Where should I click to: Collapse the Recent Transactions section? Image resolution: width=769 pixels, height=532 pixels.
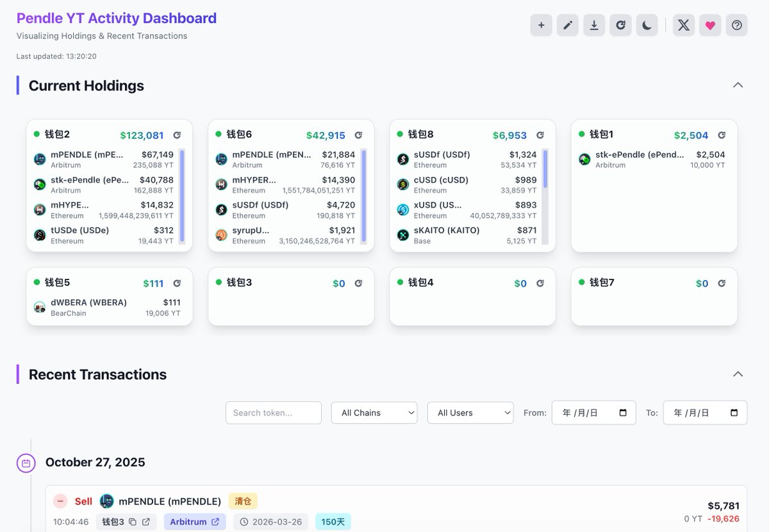(738, 374)
